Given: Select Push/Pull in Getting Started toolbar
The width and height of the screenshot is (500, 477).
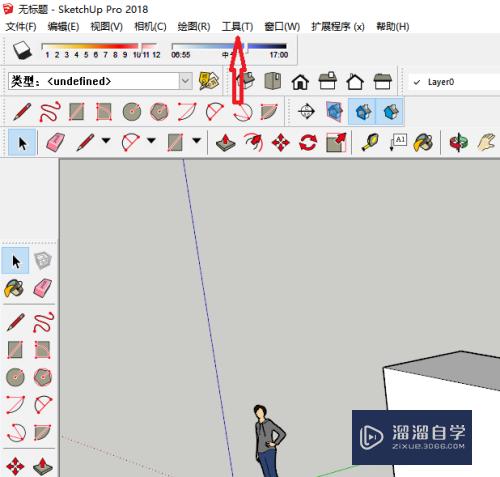Looking at the screenshot, I should [226, 143].
